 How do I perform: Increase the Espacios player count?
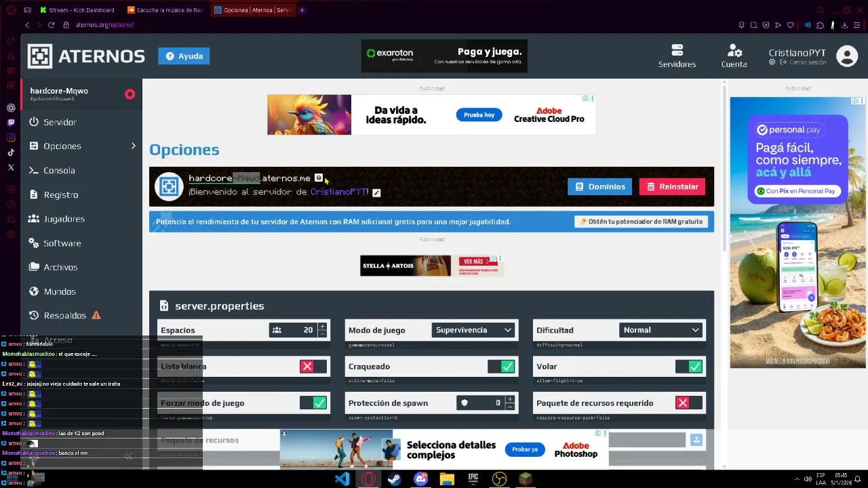point(322,327)
